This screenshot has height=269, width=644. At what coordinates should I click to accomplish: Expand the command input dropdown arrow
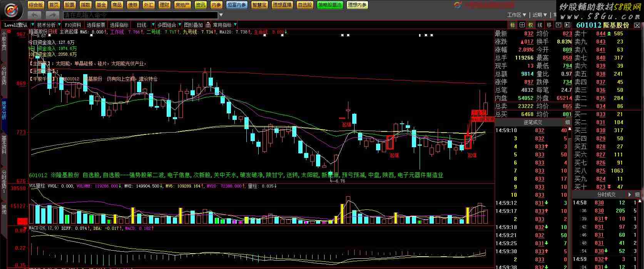click(x=221, y=15)
